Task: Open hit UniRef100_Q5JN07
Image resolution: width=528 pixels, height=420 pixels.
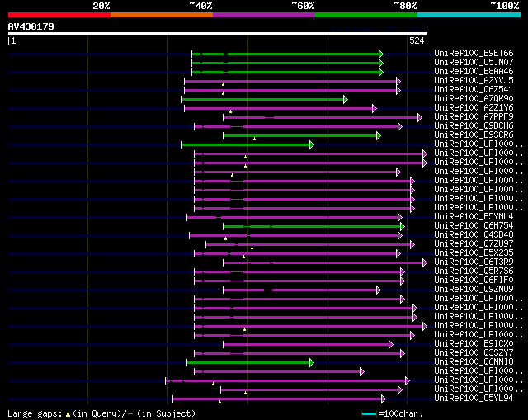Action: [x=474, y=63]
